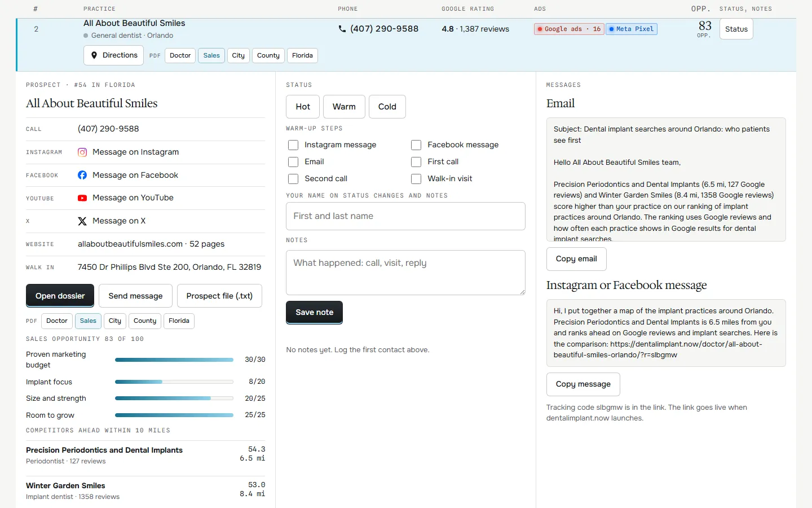This screenshot has width=812, height=508.
Task: Open the County PDF in the top row
Action: [268, 55]
